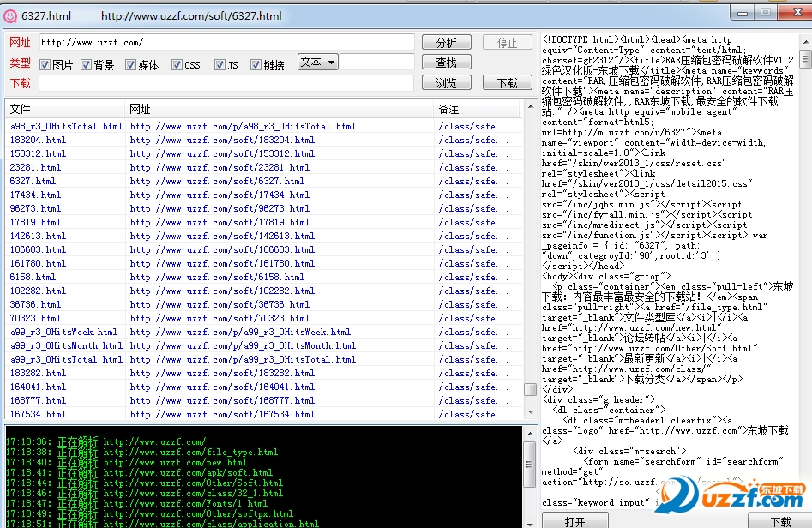Click the file list scrollbar up arrow

(530, 106)
